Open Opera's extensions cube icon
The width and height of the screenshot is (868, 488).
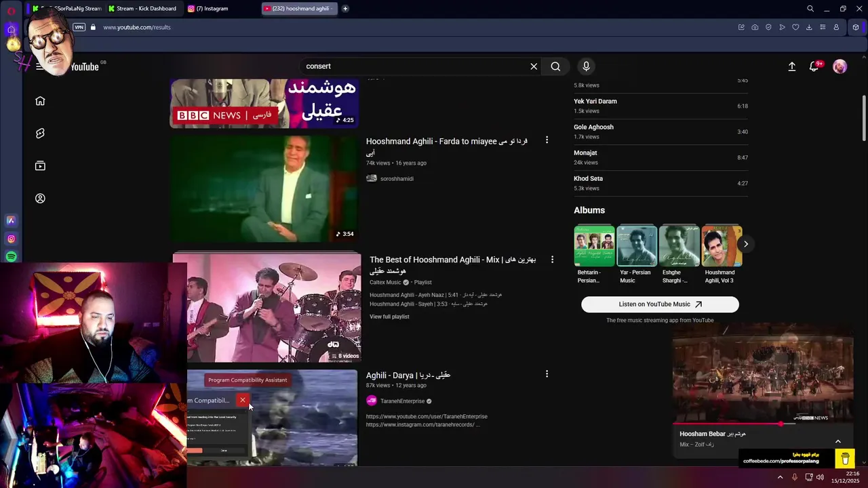[856, 27]
